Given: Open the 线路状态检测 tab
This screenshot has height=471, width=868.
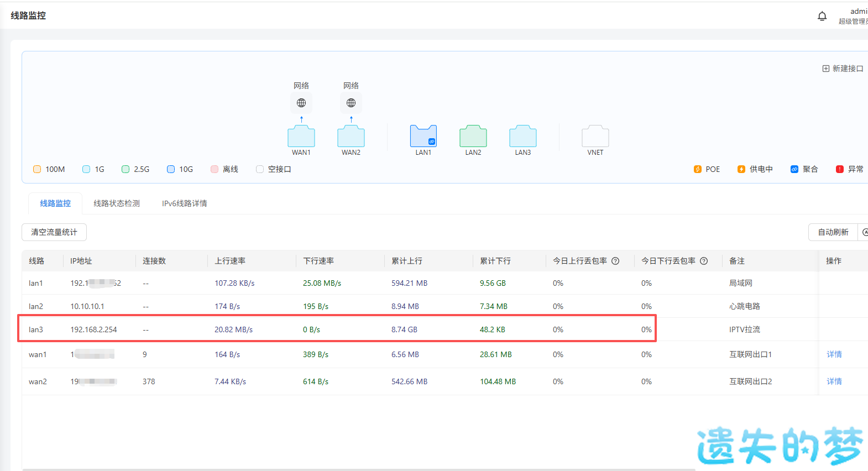Looking at the screenshot, I should [x=117, y=203].
